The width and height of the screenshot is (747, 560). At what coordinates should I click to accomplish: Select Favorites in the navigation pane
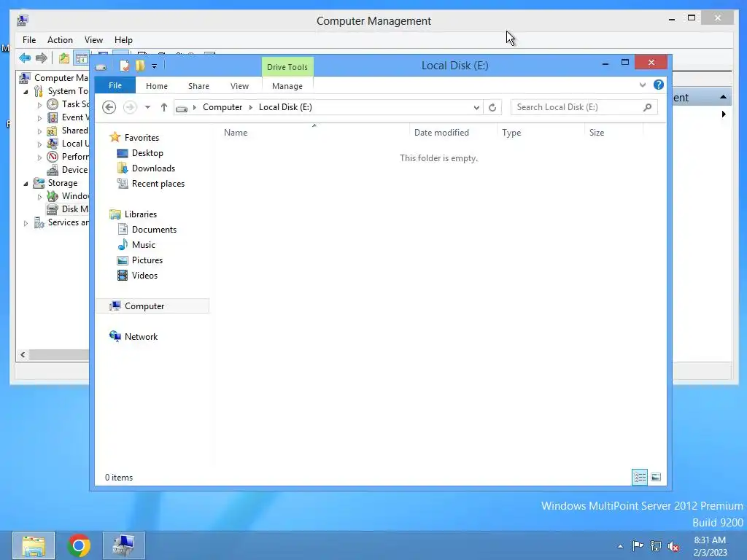142,138
